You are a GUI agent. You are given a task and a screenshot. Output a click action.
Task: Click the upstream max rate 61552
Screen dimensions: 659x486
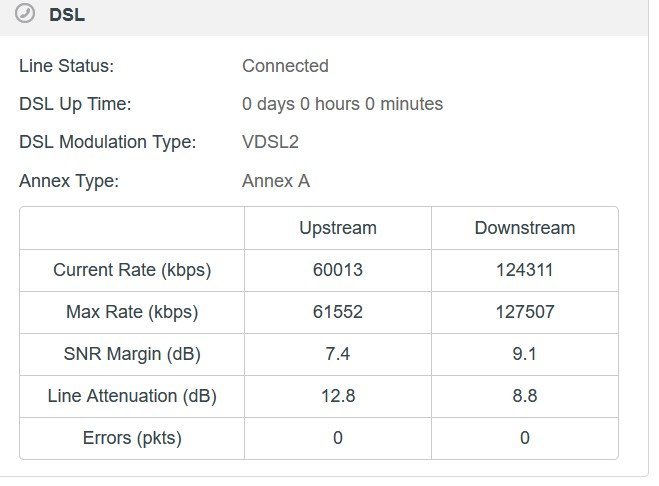(x=338, y=312)
